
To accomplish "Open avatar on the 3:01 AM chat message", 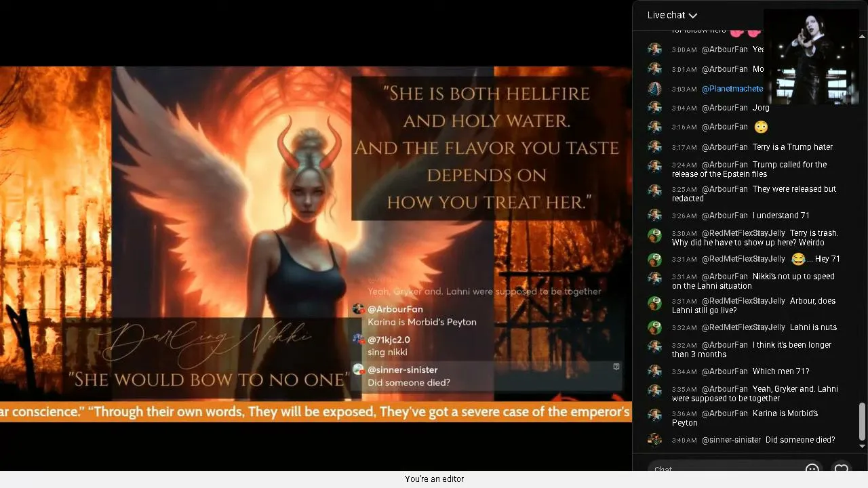I will (x=654, y=69).
